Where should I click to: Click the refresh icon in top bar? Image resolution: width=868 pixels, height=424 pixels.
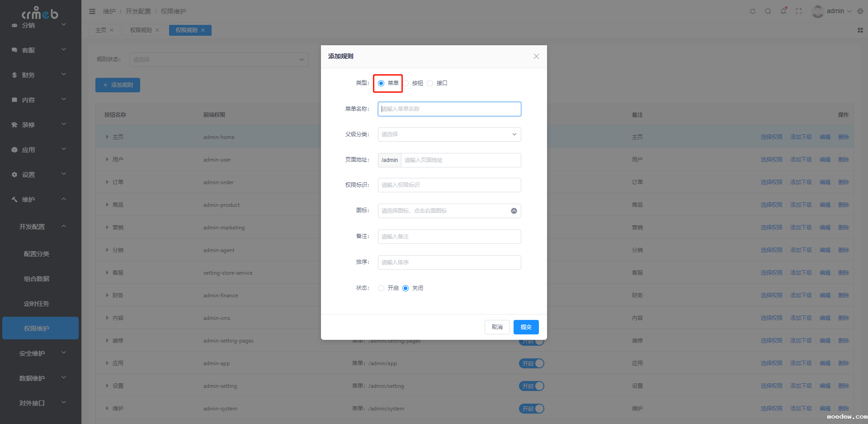753,11
